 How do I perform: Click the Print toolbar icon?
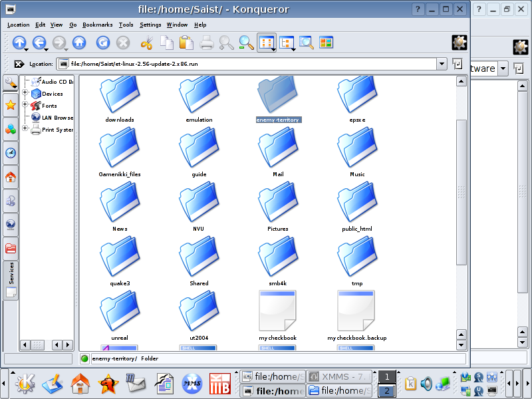pos(207,43)
